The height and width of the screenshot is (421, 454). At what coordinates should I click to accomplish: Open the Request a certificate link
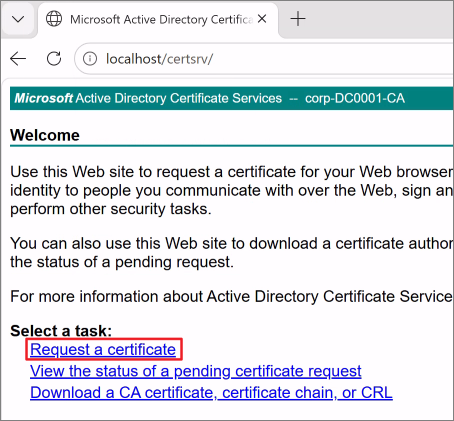pos(103,350)
